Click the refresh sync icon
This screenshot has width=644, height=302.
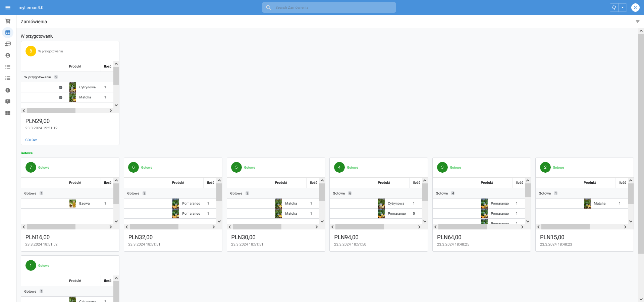tap(614, 7)
